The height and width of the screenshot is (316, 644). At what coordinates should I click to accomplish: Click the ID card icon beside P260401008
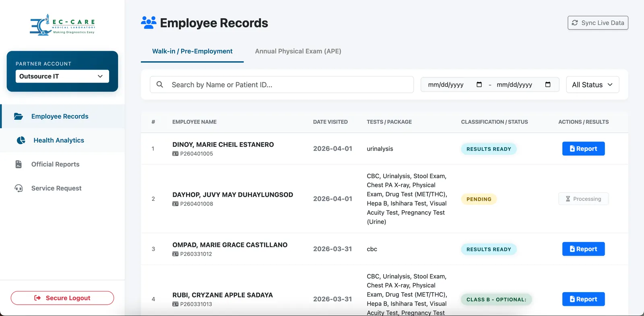[x=175, y=204]
